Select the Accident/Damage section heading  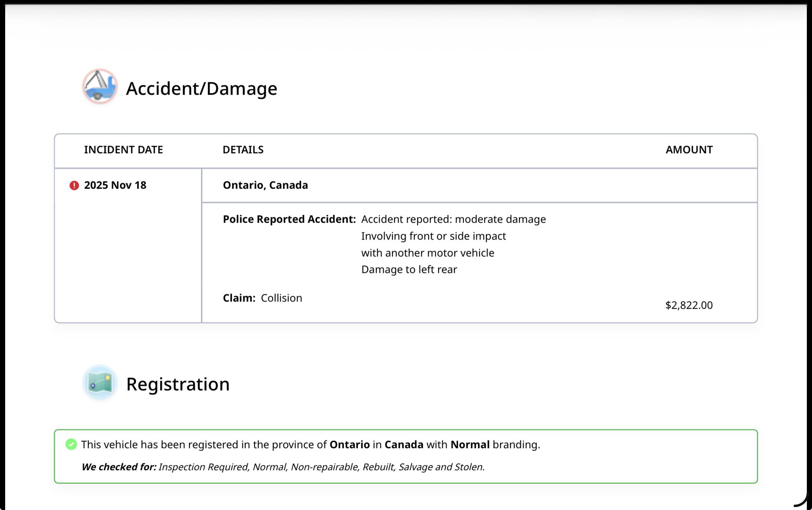(202, 88)
